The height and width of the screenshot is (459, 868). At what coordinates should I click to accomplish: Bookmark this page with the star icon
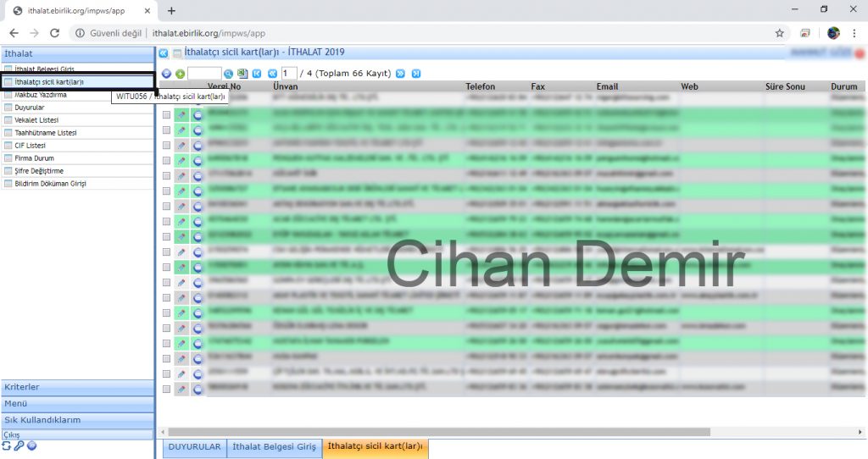pyautogui.click(x=780, y=33)
